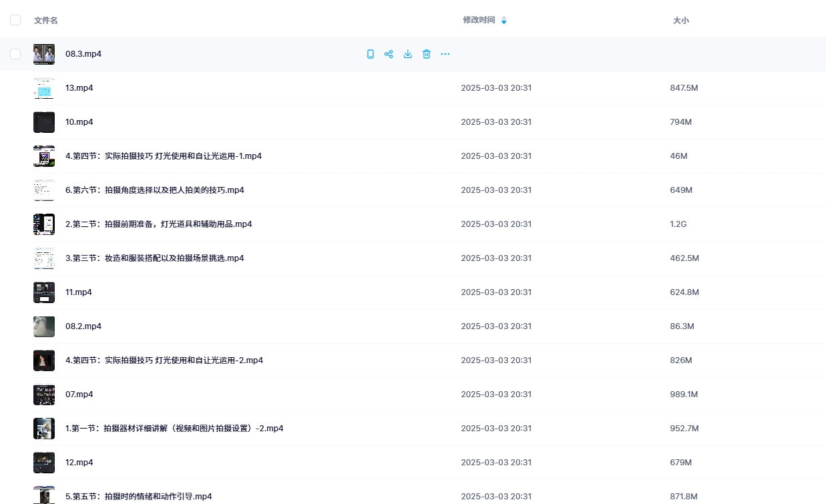This screenshot has width=826, height=504.
Task: Download the 08.3.mp4 file
Action: click(x=408, y=54)
